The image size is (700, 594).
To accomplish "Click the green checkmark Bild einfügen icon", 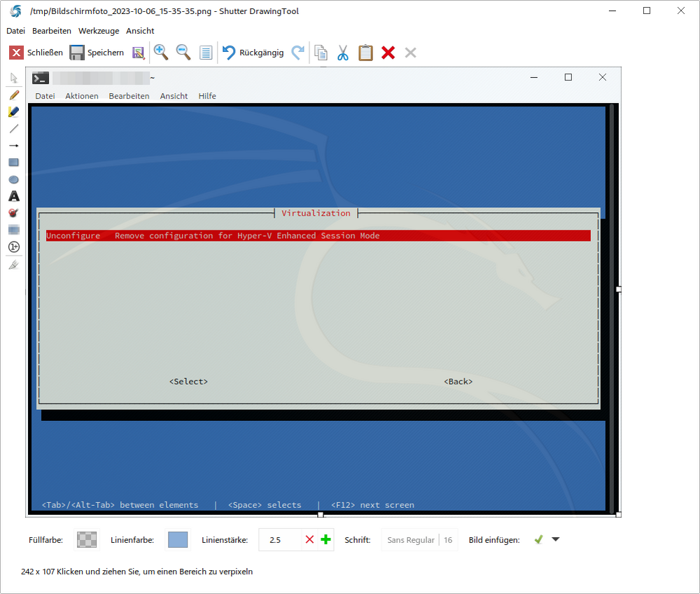I will point(539,539).
